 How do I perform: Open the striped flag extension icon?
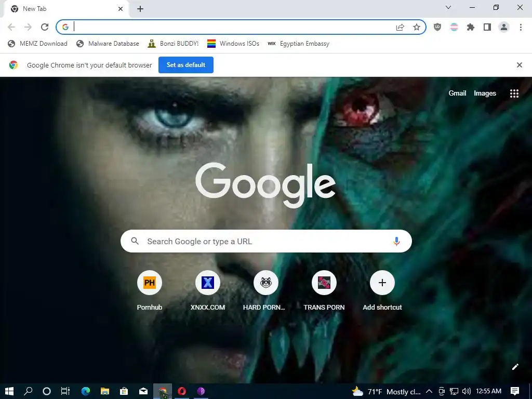pos(454,27)
